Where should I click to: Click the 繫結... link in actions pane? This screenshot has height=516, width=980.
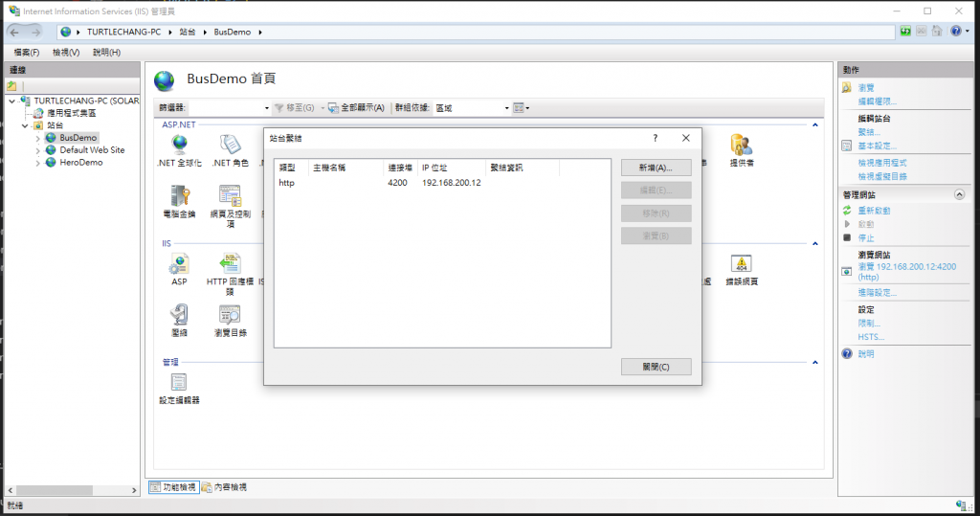click(x=869, y=132)
